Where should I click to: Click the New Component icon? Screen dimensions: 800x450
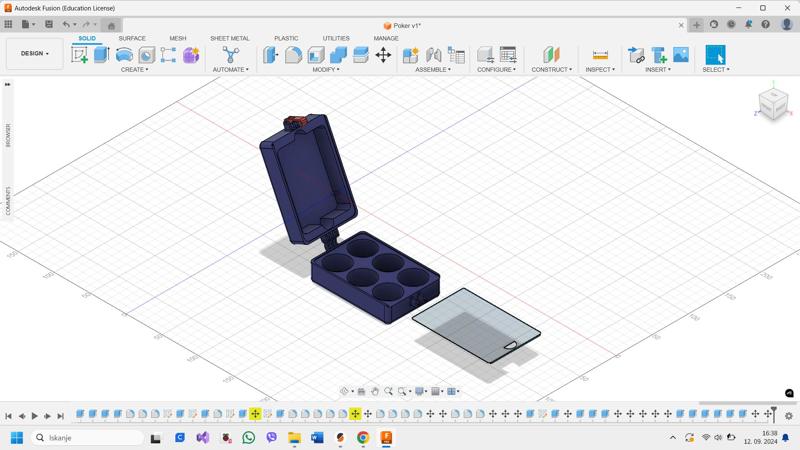pyautogui.click(x=411, y=55)
